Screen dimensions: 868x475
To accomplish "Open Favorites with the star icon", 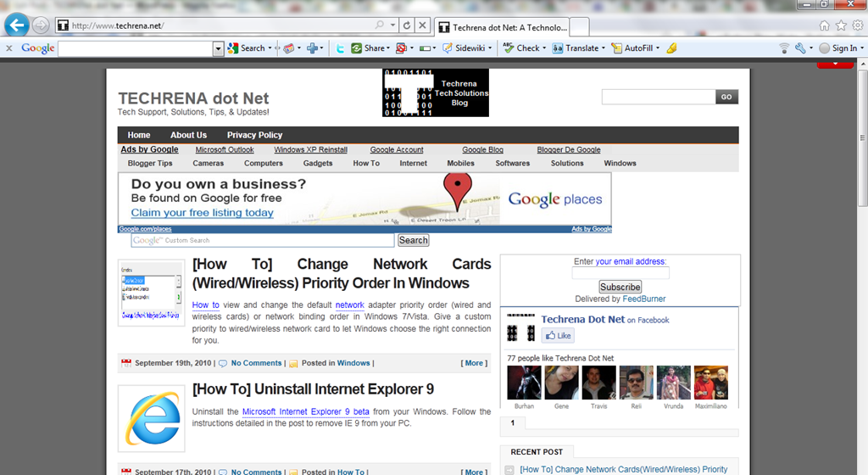I will point(841,25).
